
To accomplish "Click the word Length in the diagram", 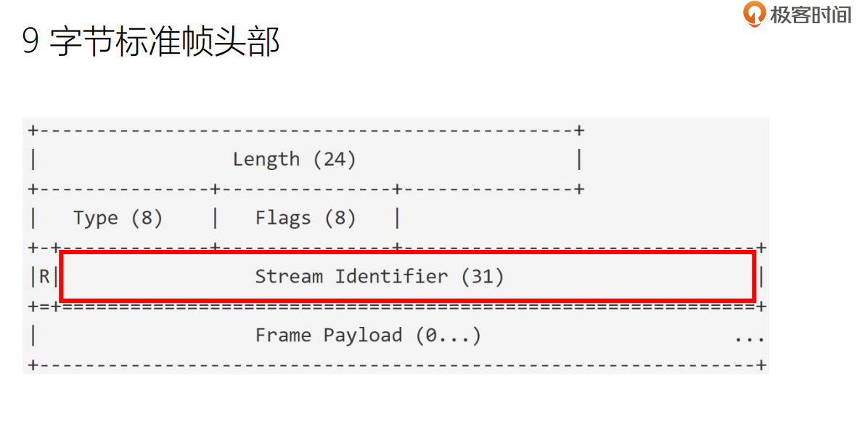I will tap(266, 159).
